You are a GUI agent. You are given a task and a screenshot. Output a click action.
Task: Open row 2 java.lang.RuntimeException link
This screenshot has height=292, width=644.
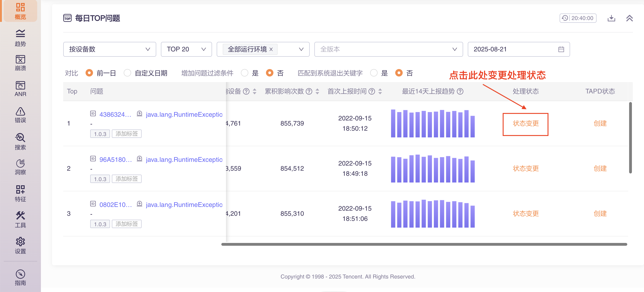tap(184, 159)
